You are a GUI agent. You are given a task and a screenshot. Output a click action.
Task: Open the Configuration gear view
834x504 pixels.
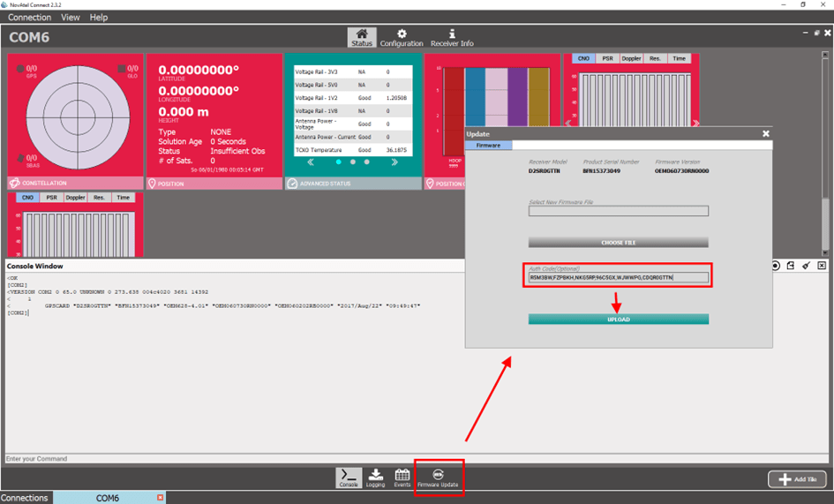402,37
